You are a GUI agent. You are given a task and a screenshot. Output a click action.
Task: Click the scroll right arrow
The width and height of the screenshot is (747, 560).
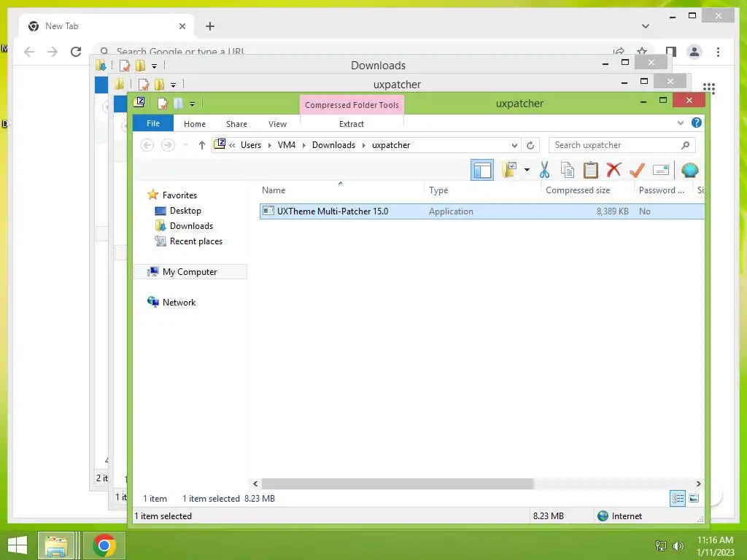698,484
